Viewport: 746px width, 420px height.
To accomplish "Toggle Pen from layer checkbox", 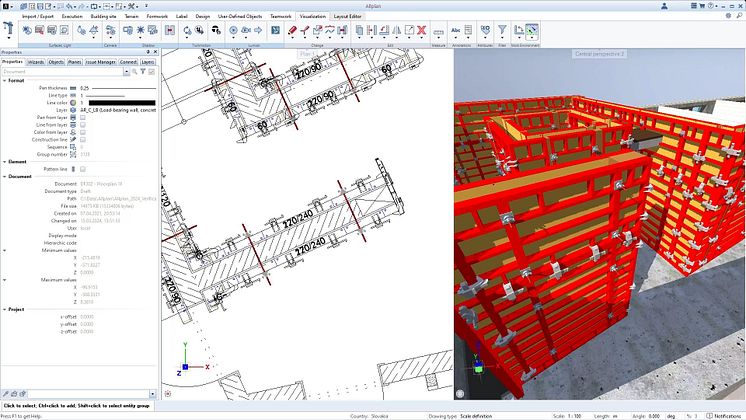I will click(x=83, y=117).
